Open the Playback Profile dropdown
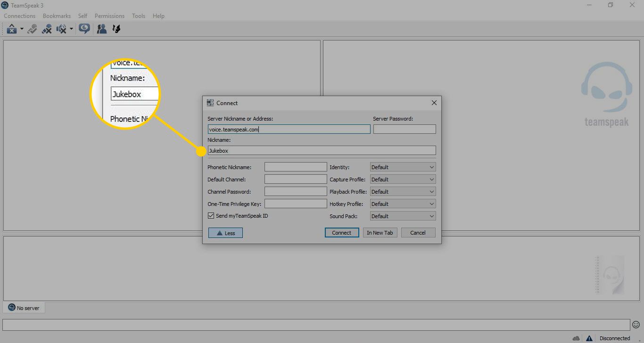The width and height of the screenshot is (644, 343). (403, 191)
